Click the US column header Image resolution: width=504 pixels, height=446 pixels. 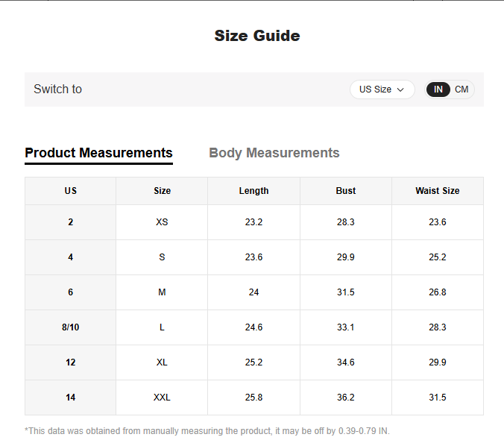tap(70, 191)
